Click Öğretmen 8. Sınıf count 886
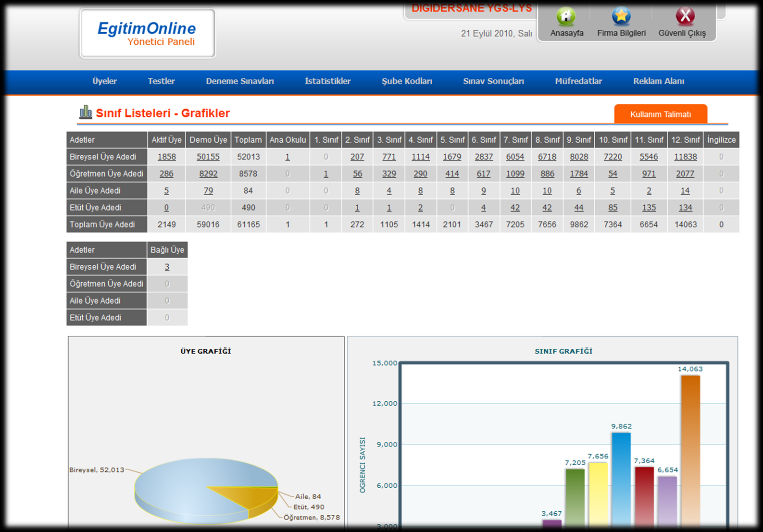 [547, 173]
